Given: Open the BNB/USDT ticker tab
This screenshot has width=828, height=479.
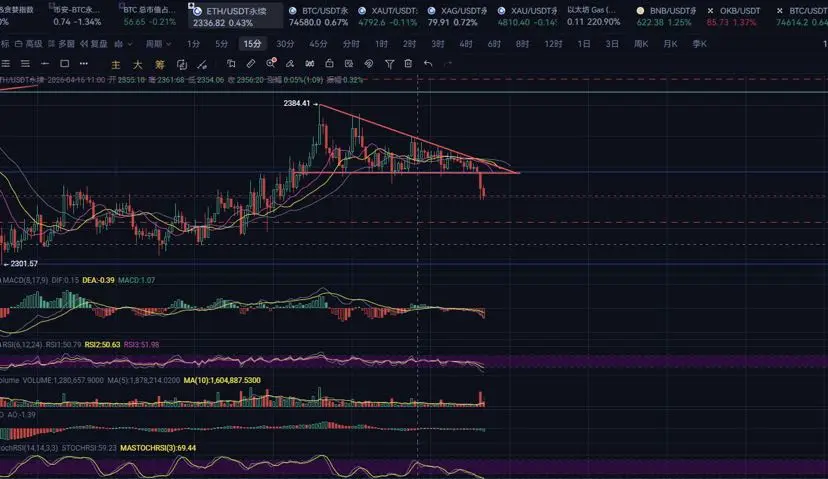Looking at the screenshot, I should coord(666,16).
